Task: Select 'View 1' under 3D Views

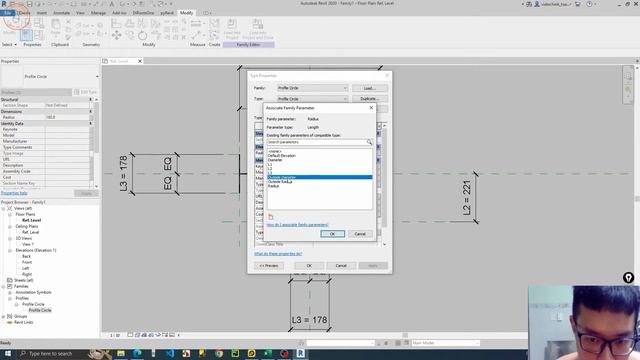Action: [28, 244]
